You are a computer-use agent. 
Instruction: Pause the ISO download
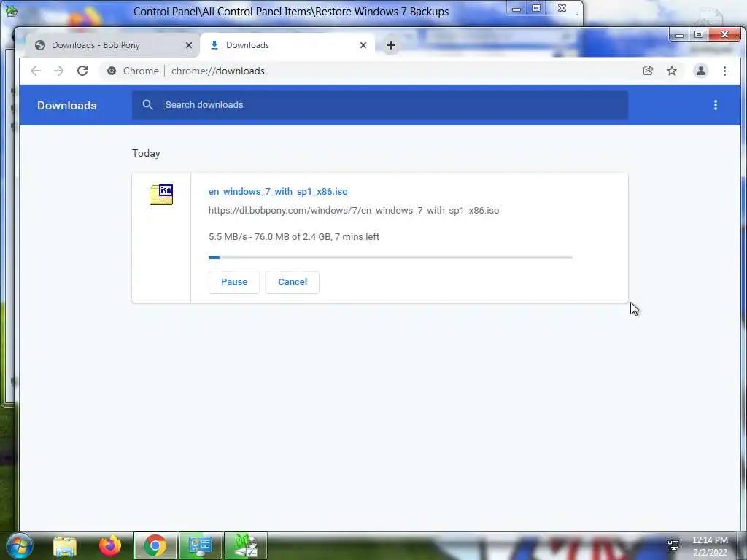pos(234,282)
